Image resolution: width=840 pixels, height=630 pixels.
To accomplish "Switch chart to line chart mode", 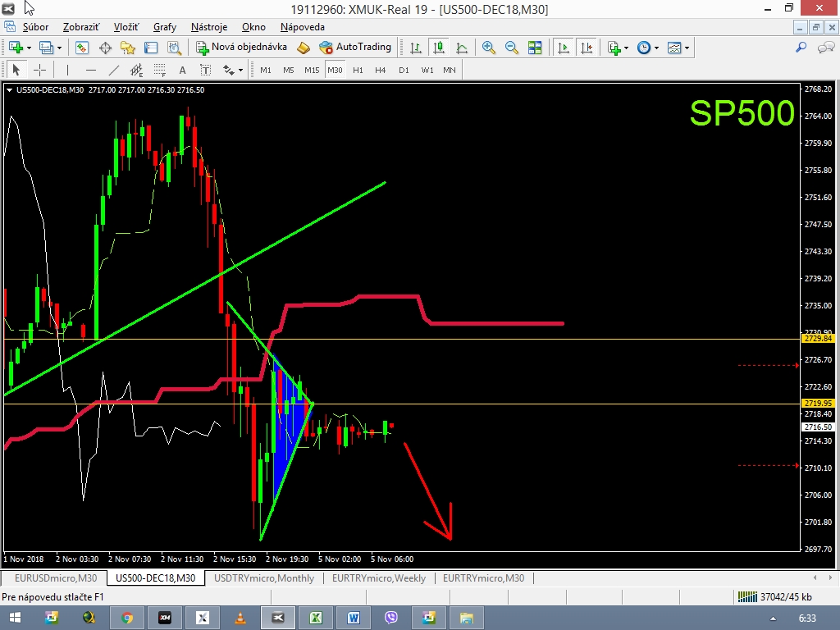I will [461, 47].
